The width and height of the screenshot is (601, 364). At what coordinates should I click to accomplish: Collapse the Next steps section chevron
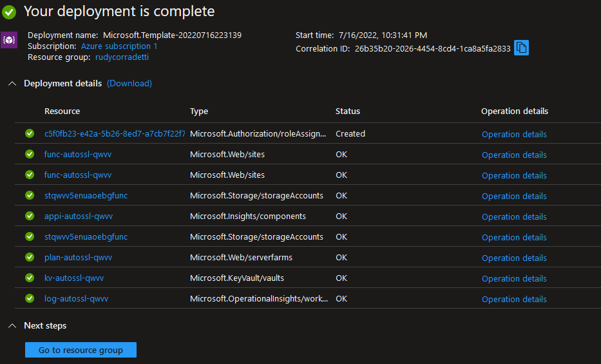click(x=12, y=326)
